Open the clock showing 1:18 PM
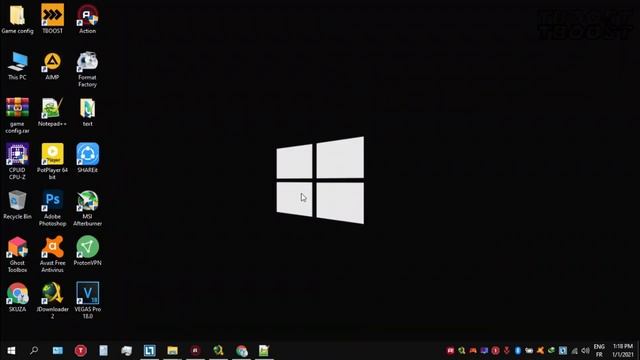Screen dimensions: 640x360 click(x=623, y=351)
